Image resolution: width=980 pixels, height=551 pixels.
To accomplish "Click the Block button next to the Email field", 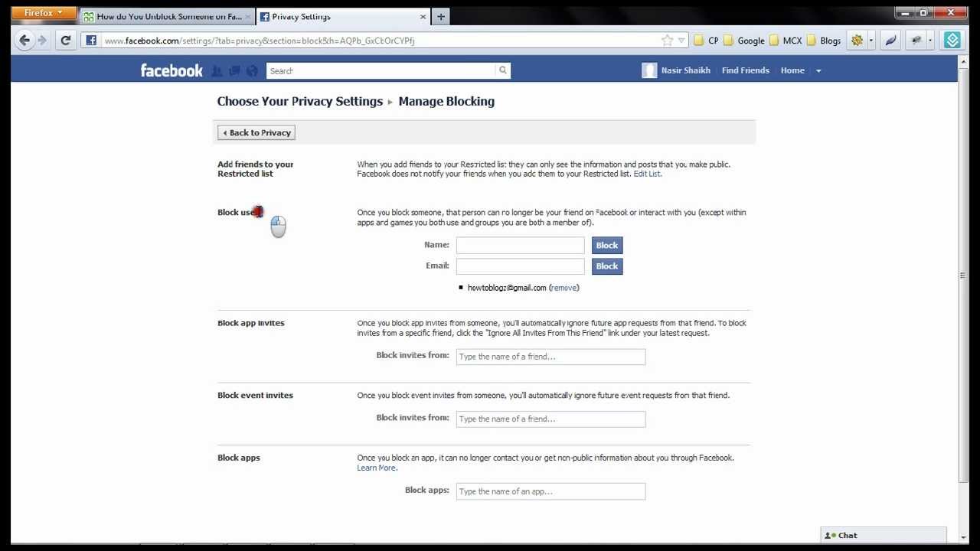I will [607, 266].
